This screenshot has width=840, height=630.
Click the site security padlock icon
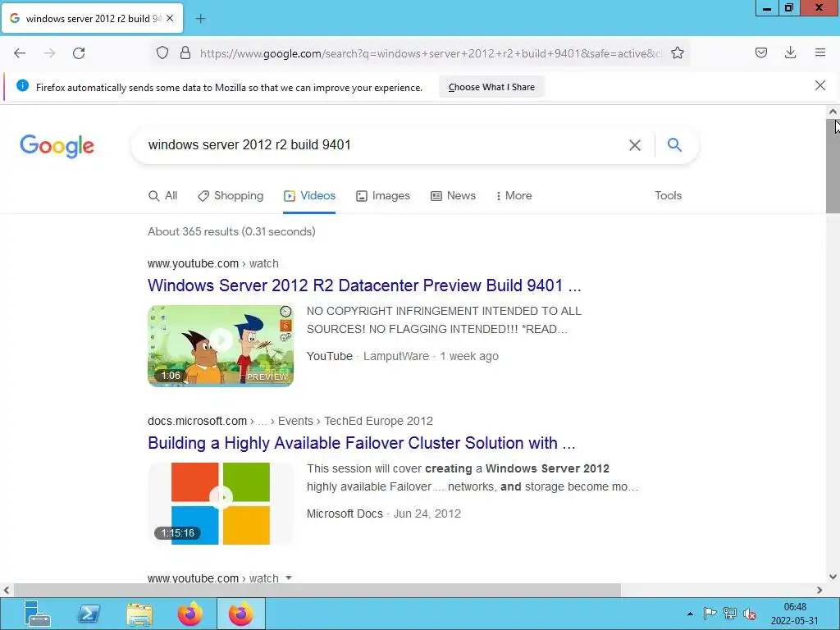(x=185, y=53)
